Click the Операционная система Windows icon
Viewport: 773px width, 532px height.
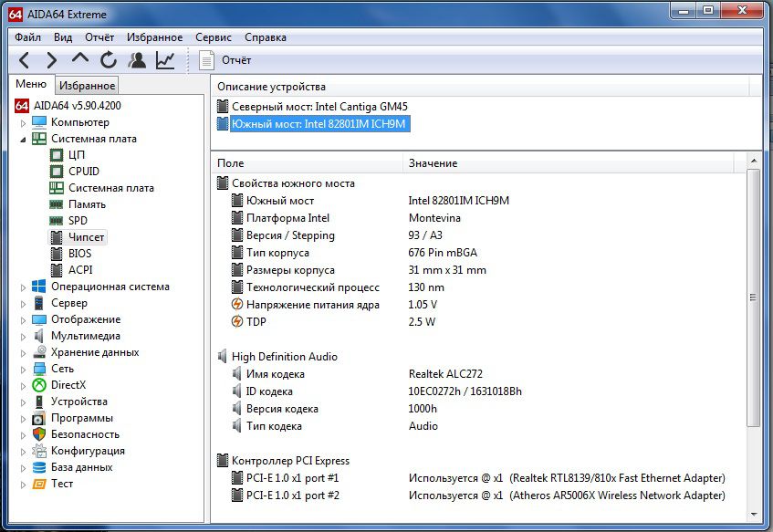pyautogui.click(x=39, y=287)
